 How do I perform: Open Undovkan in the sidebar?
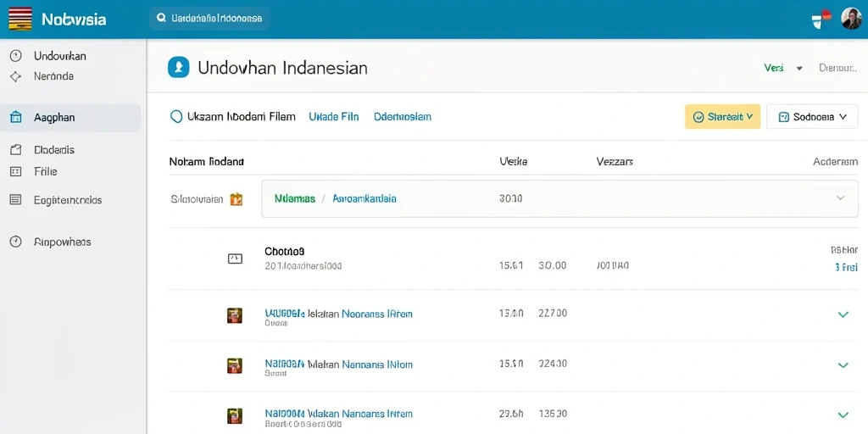pos(60,56)
